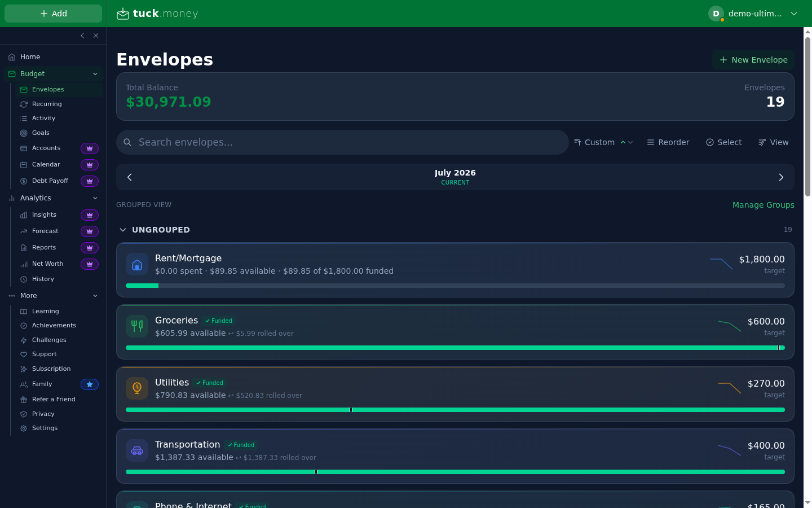This screenshot has height=508, width=812.
Task: Click the New Envelope button
Action: [x=753, y=60]
